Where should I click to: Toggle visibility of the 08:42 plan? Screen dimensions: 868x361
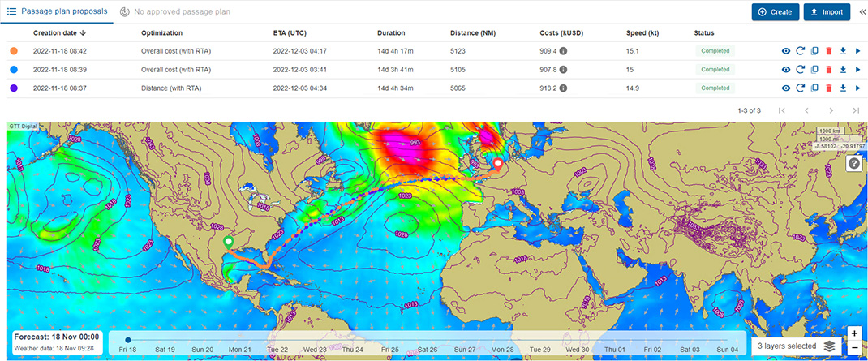pyautogui.click(x=785, y=51)
